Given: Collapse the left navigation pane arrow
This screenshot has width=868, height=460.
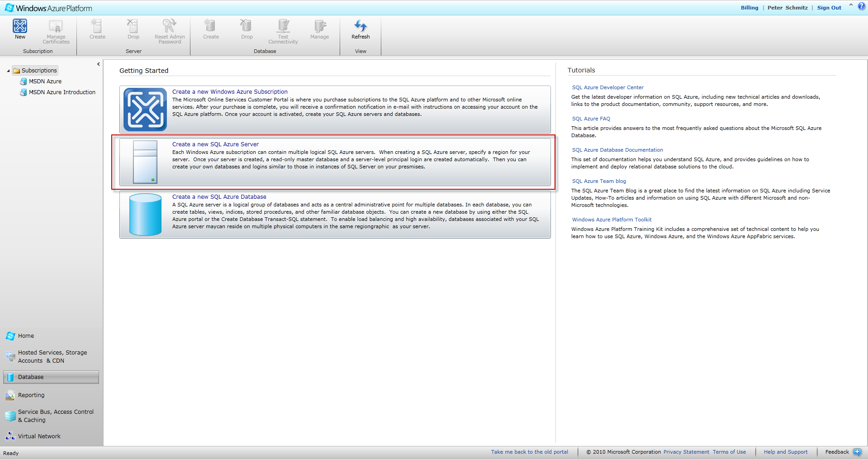Looking at the screenshot, I should point(98,64).
